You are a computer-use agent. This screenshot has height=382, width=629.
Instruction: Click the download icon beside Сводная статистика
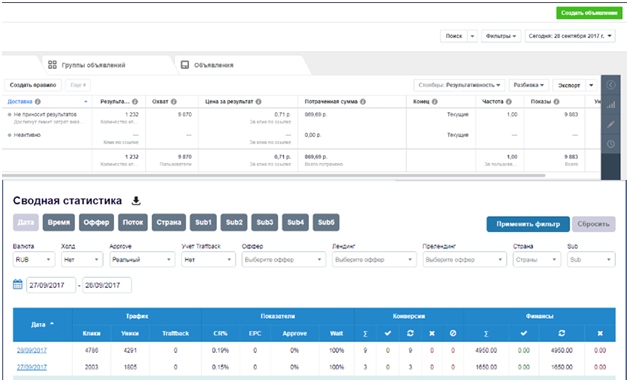coord(136,201)
